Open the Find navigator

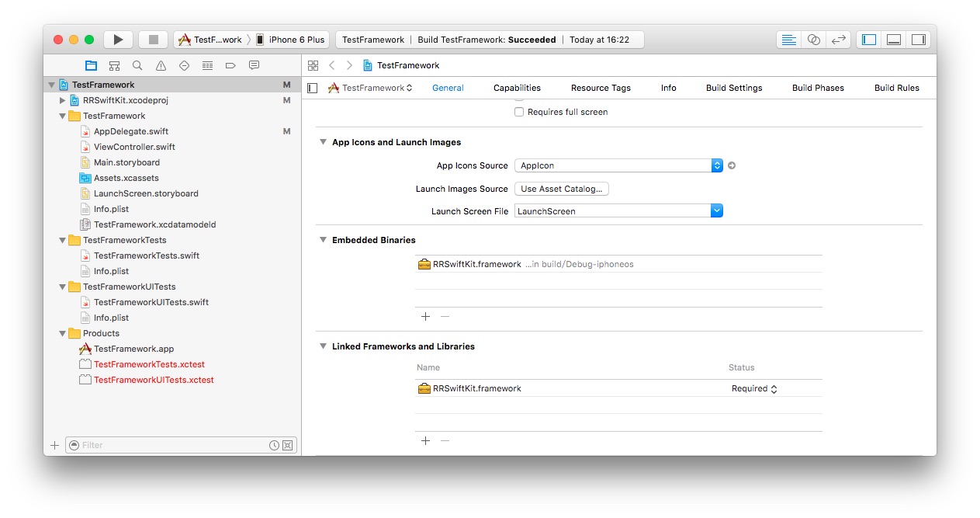click(137, 66)
